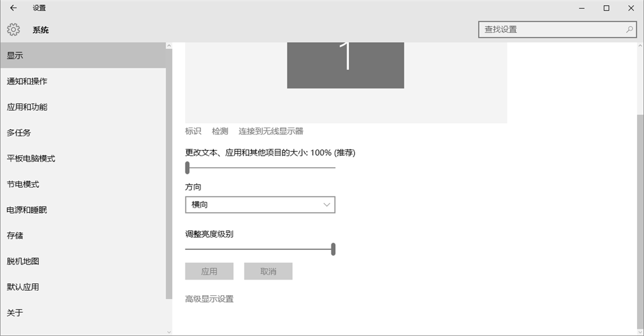Open 关于 settings page

click(x=83, y=313)
